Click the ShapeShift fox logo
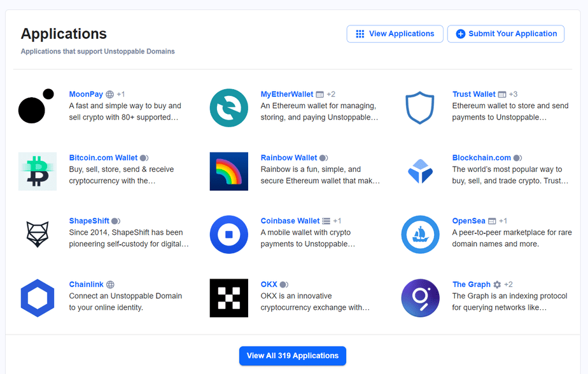This screenshot has height=374, width=588. [36, 234]
